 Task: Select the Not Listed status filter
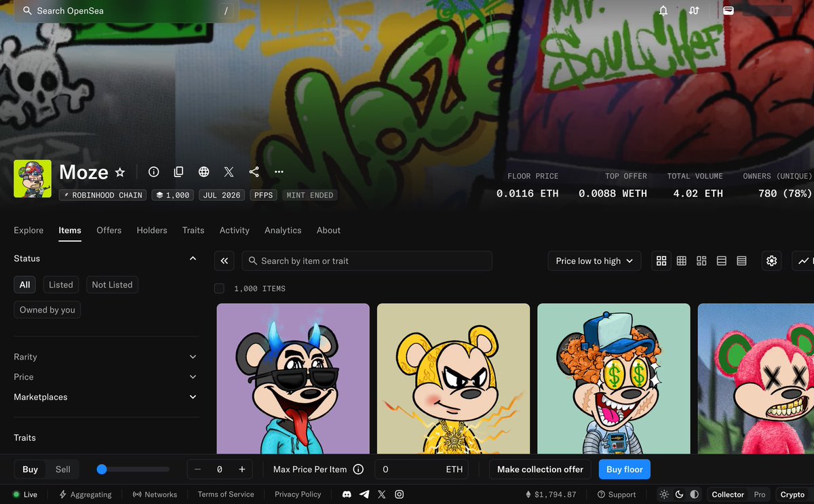pos(112,285)
